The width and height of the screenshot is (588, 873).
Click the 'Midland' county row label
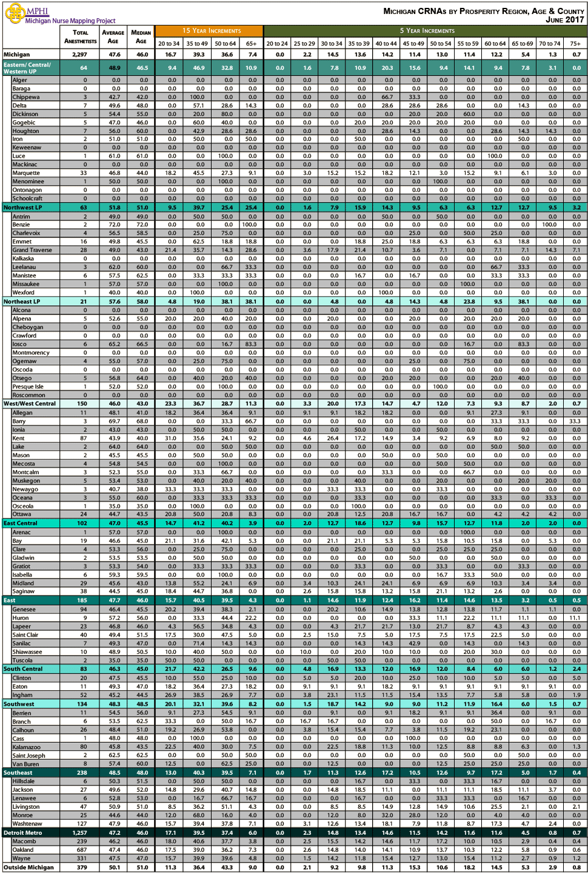[x=23, y=583]
